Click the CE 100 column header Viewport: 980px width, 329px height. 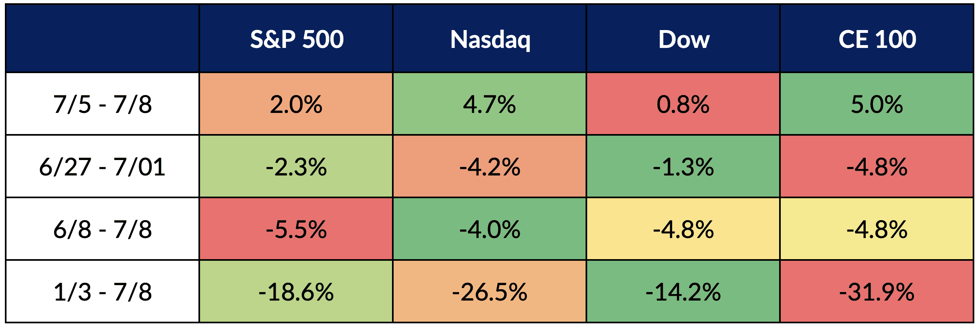(x=877, y=39)
